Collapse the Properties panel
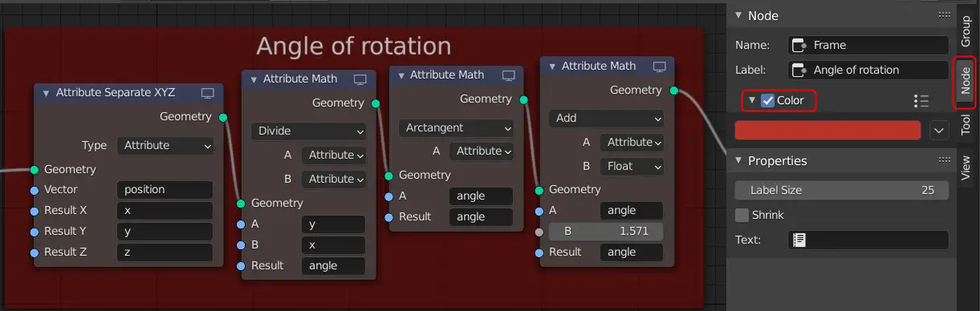This screenshot has height=311, width=980. tap(738, 161)
